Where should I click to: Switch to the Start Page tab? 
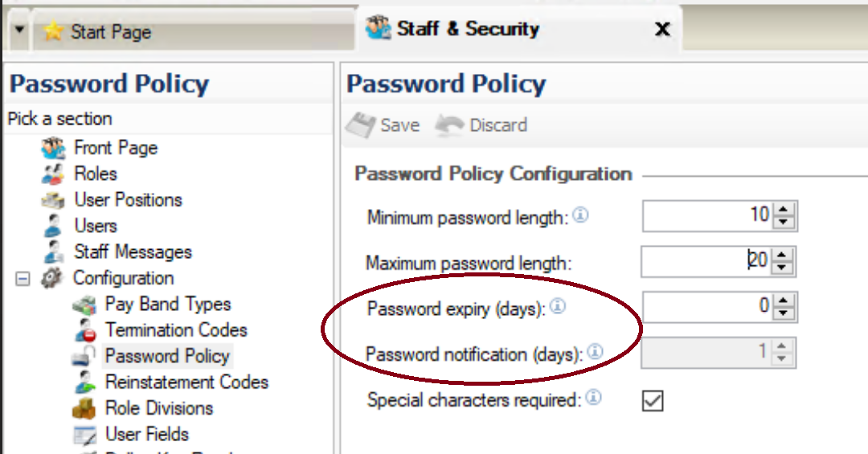(x=111, y=31)
